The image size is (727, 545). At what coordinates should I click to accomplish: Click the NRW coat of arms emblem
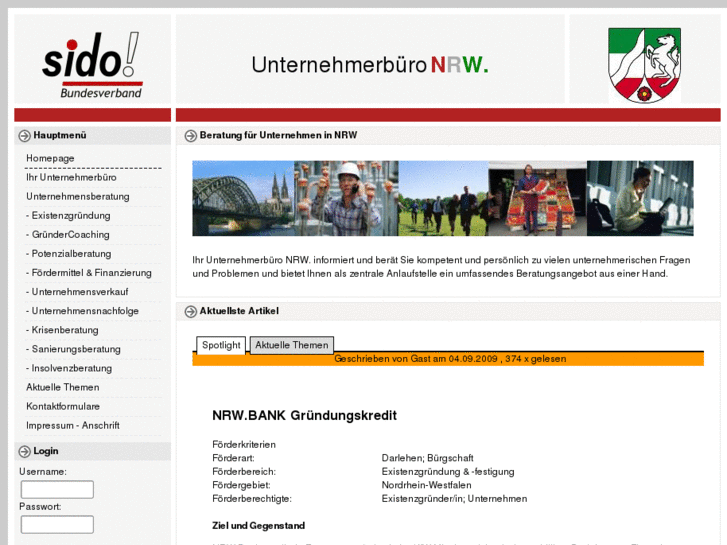(644, 65)
